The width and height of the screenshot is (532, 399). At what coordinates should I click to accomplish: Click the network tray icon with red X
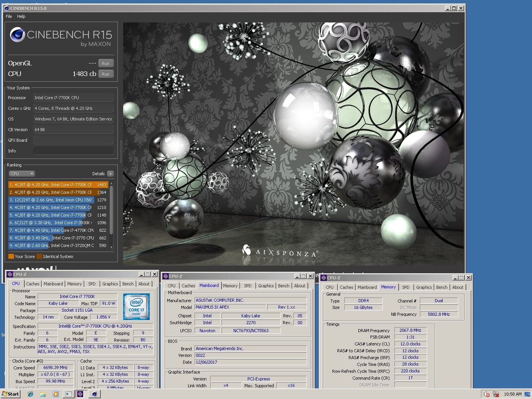pyautogui.click(x=496, y=394)
